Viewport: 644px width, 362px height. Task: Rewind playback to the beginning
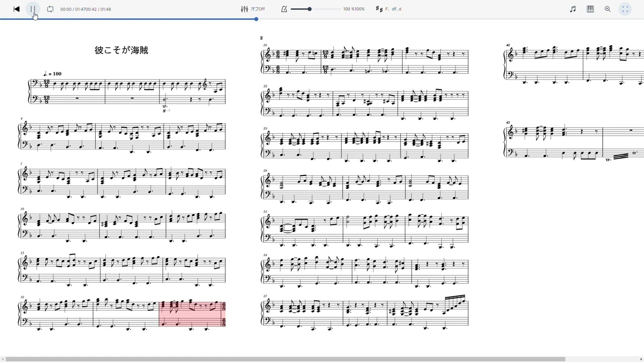pos(17,9)
